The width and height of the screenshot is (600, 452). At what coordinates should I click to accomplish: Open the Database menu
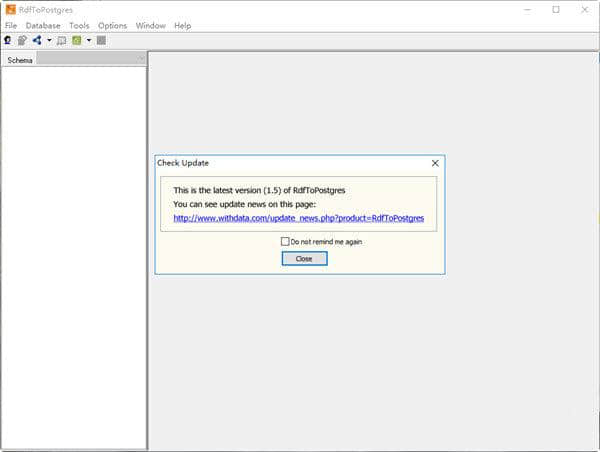(x=43, y=25)
